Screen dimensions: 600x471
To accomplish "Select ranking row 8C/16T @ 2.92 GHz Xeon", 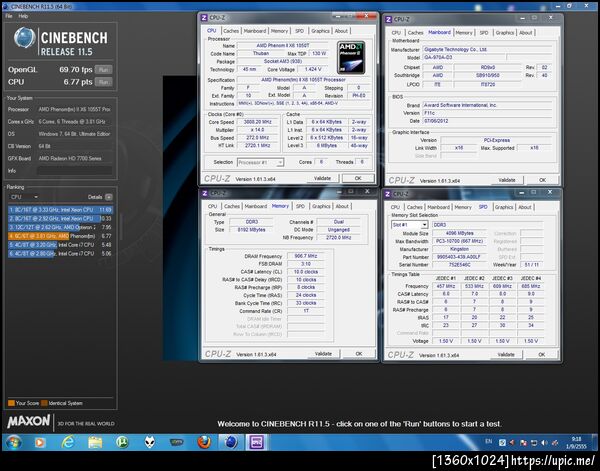I will tap(60, 218).
